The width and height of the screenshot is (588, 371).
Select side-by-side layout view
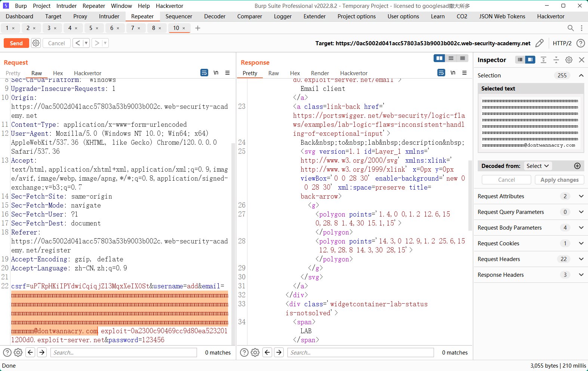(440, 58)
